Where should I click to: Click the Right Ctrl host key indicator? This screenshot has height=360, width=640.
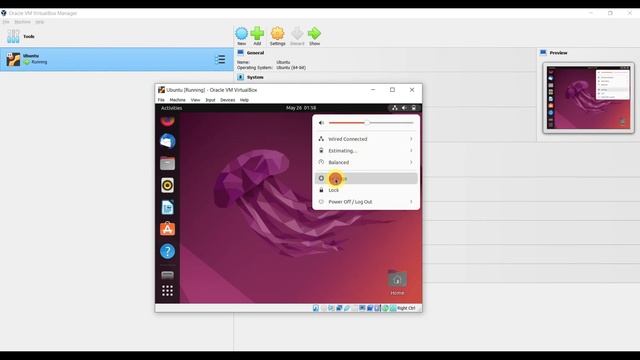(406, 308)
